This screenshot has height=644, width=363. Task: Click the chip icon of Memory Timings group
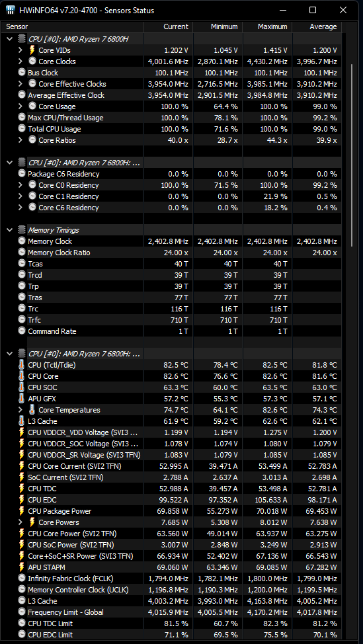click(22, 230)
